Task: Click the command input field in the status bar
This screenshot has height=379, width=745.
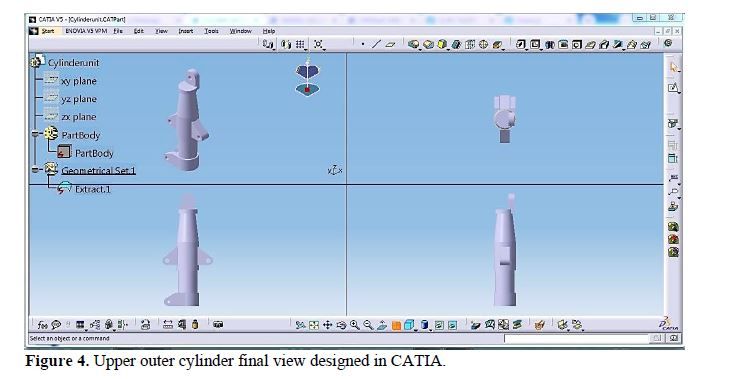Action: [576, 339]
